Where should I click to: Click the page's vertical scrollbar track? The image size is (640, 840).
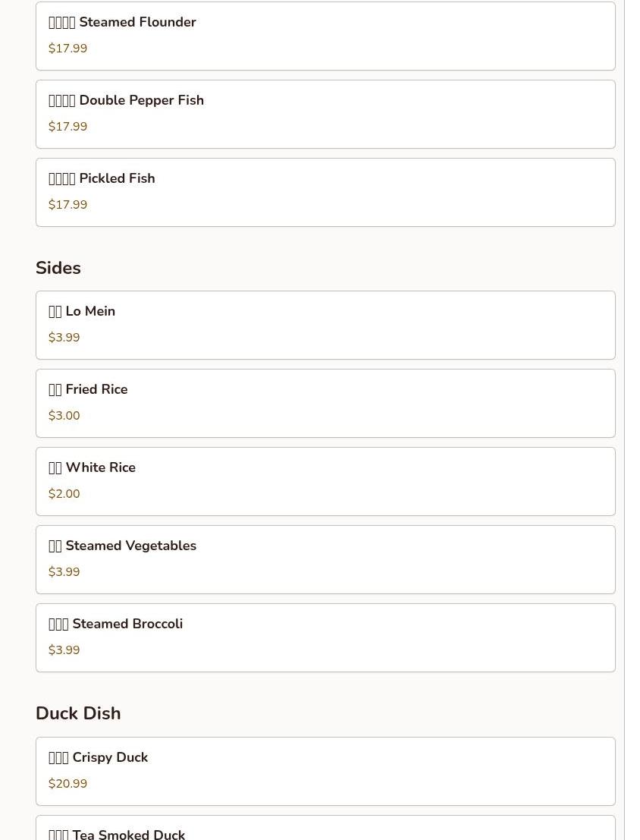632,420
